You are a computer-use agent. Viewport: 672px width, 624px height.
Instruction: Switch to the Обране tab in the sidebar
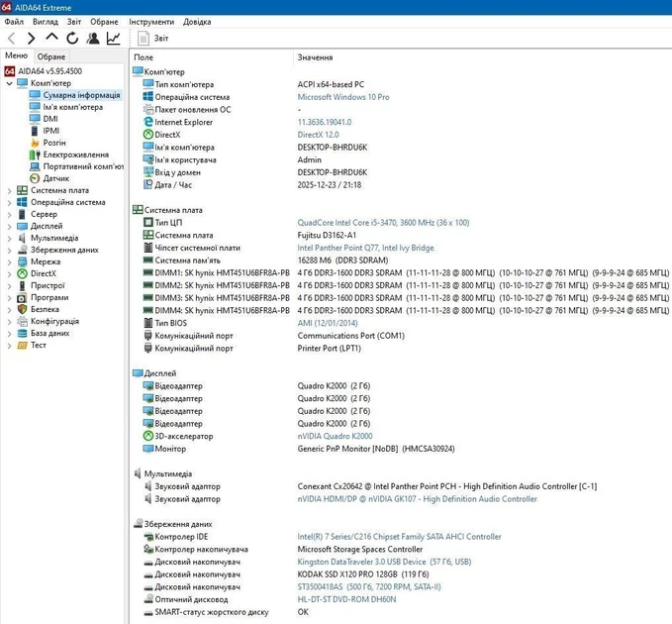(x=51, y=56)
